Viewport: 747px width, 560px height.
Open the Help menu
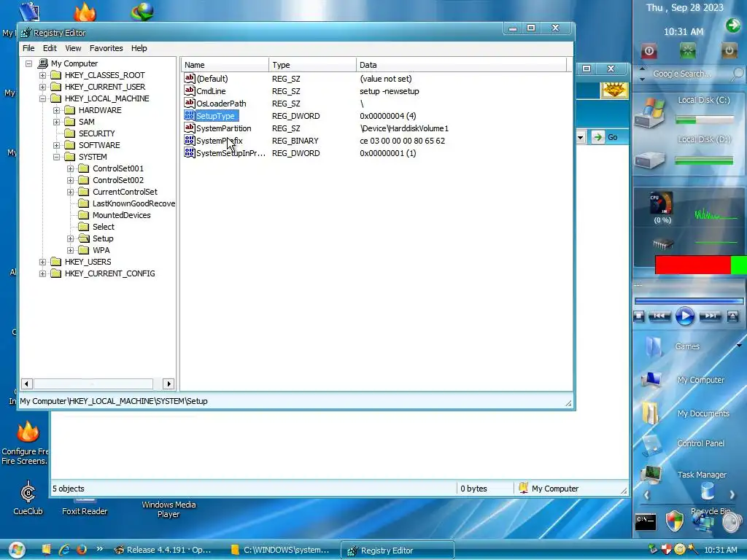139,48
